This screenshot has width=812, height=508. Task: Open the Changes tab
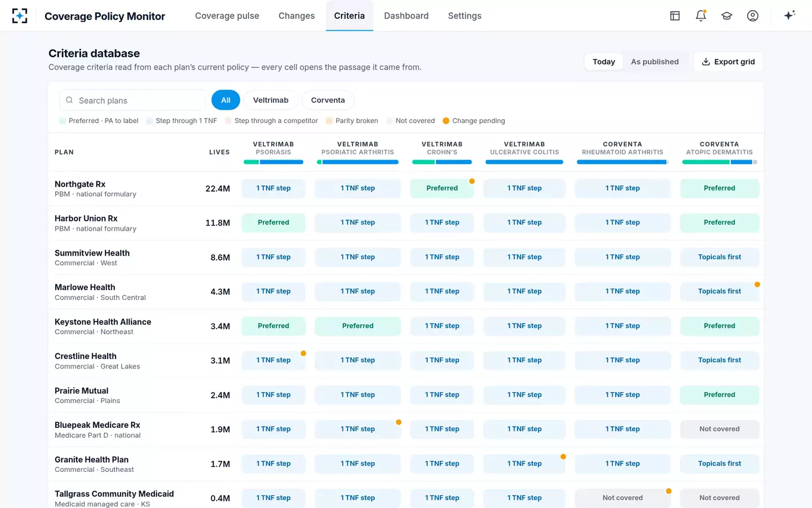coord(297,16)
